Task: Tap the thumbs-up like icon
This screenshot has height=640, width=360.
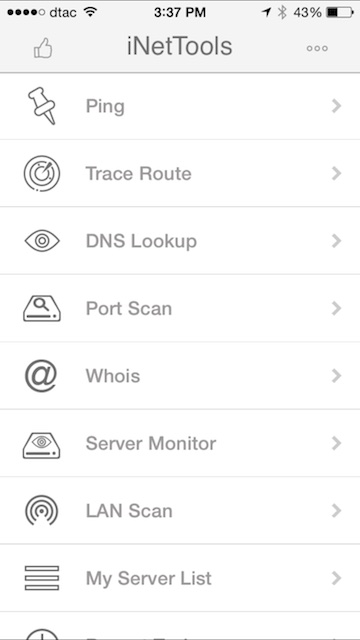Action: (43, 48)
